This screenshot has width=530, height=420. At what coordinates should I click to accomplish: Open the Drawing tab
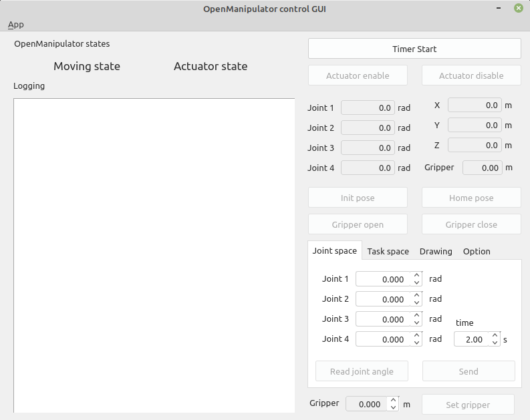tap(436, 251)
